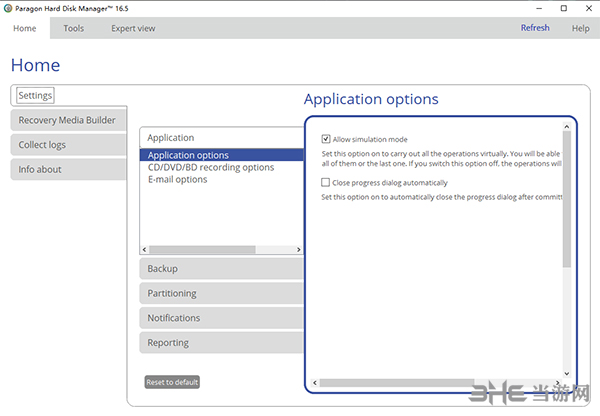Open the Home tab
The image size is (600, 416).
[x=25, y=28]
